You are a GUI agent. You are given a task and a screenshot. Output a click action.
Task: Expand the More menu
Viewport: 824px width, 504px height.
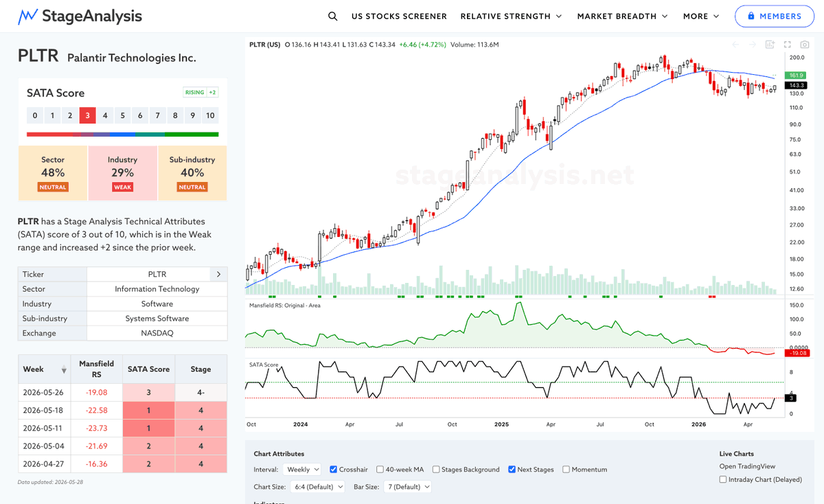pos(701,16)
